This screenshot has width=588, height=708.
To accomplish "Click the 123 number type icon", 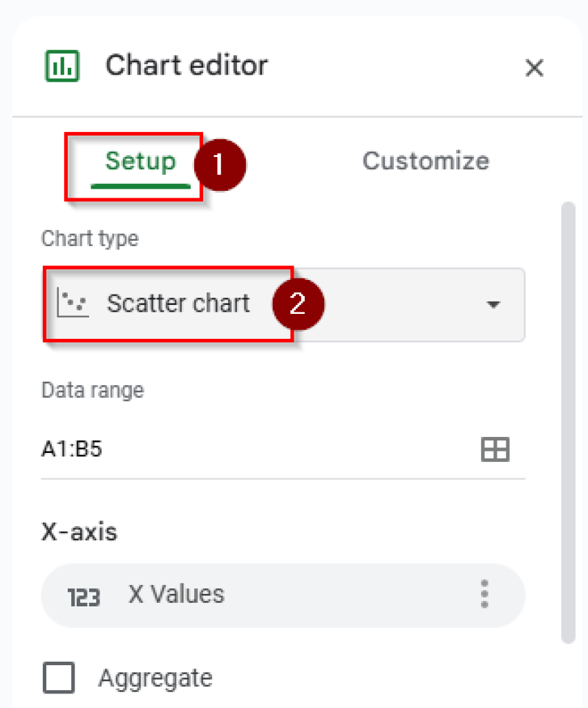I will [84, 597].
